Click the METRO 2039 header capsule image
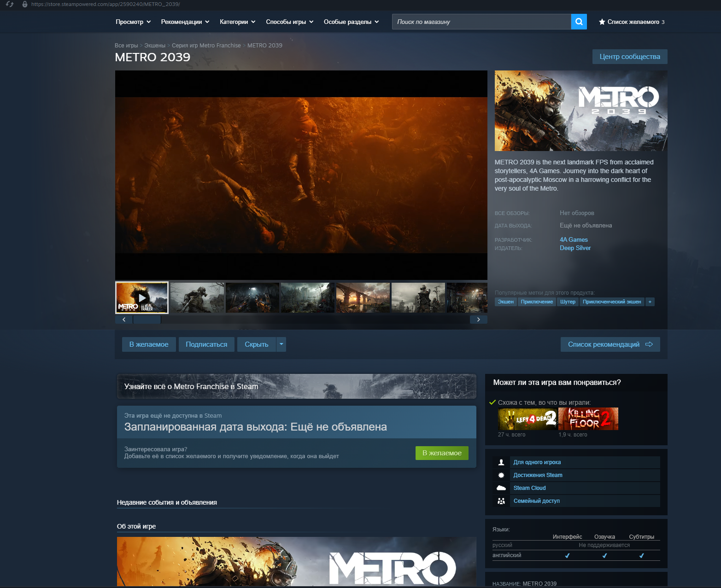This screenshot has width=721, height=588. tap(581, 111)
